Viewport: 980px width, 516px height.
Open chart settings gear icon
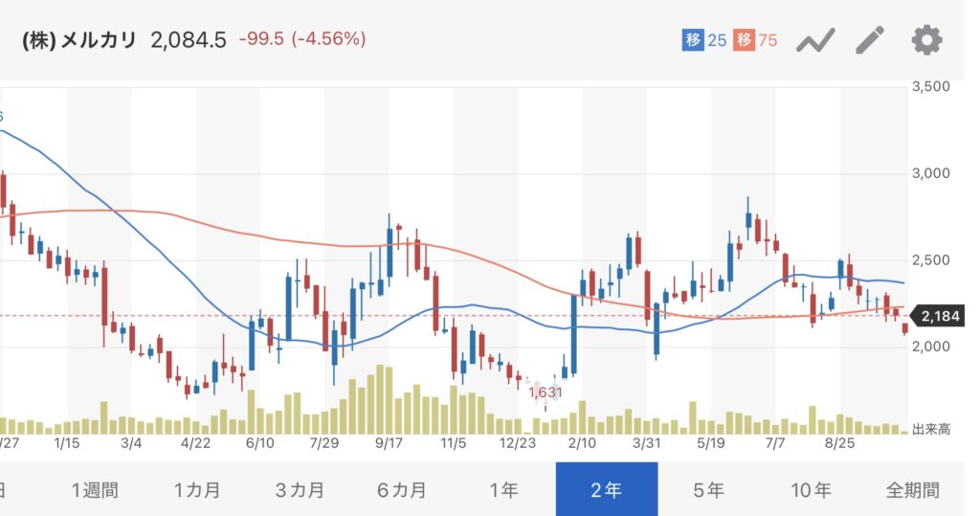click(x=926, y=40)
